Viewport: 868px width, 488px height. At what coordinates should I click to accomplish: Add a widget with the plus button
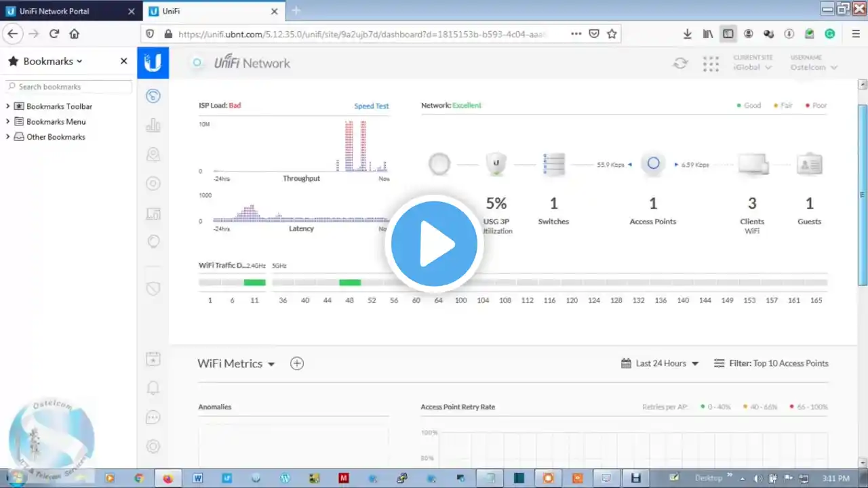tap(297, 363)
